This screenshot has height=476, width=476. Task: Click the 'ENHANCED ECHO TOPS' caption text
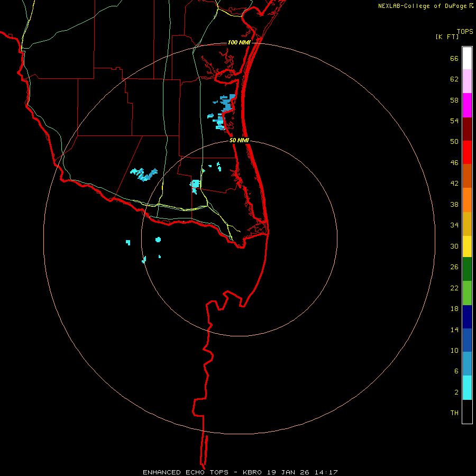click(186, 472)
